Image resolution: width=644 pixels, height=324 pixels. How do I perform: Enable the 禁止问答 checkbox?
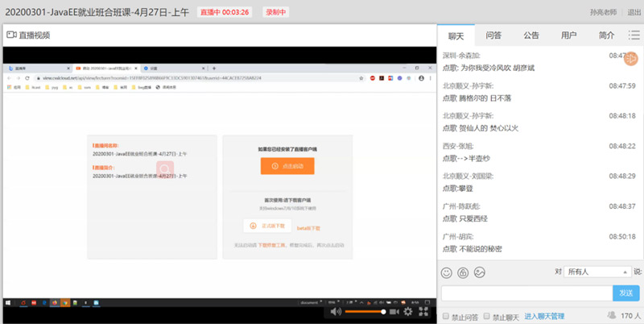447,317
